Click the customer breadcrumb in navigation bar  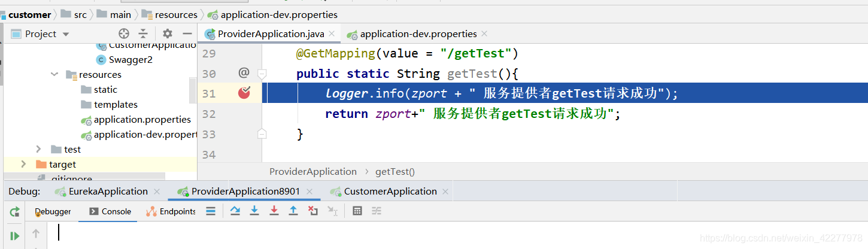29,14
